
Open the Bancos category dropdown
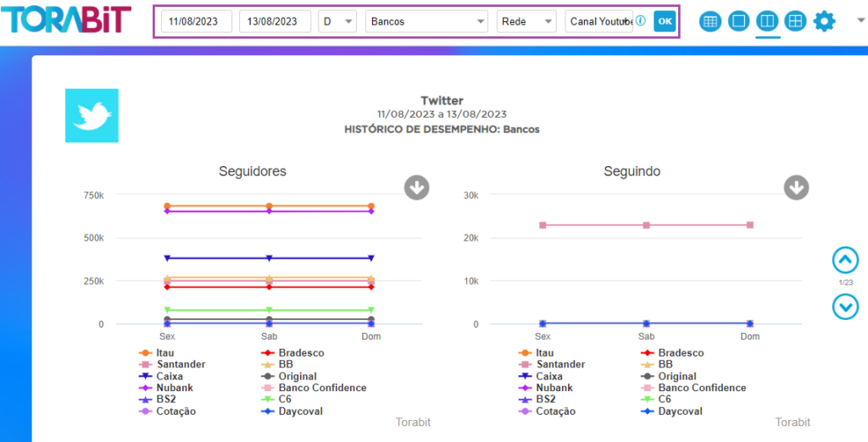pyautogui.click(x=426, y=21)
